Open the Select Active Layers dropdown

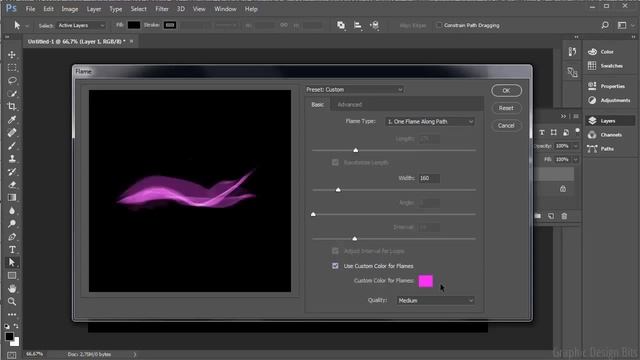point(81,25)
